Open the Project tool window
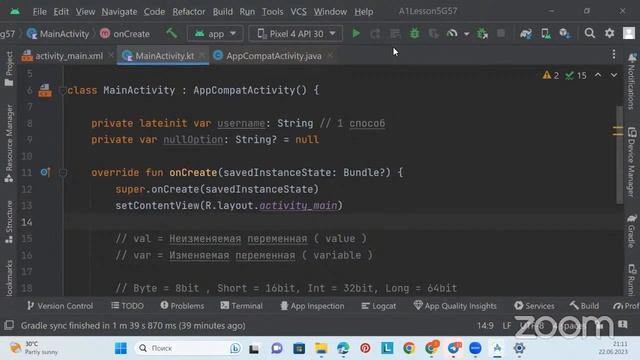Image resolution: width=640 pixels, height=360 pixels. point(9,69)
